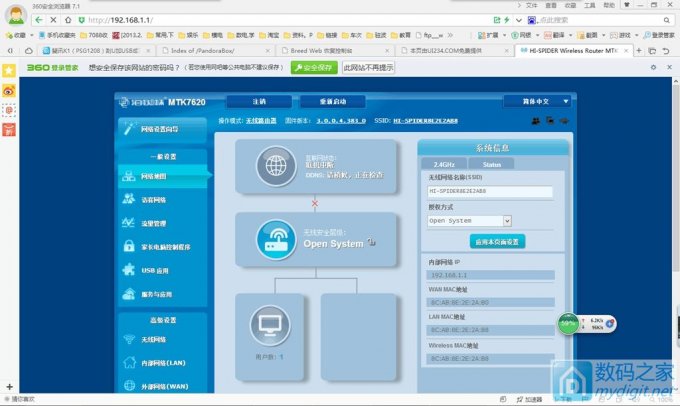Open 网络设置向导 setup wizard
The width and height of the screenshot is (680, 406).
tap(159, 129)
